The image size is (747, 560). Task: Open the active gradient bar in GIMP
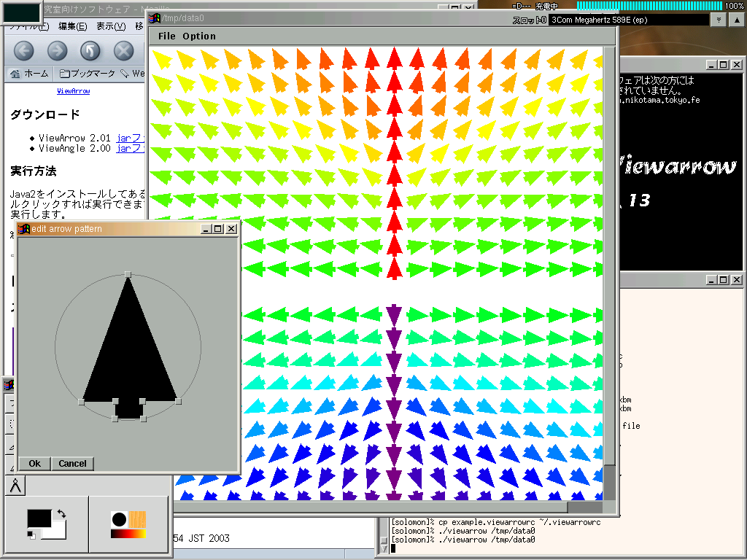tap(128, 534)
